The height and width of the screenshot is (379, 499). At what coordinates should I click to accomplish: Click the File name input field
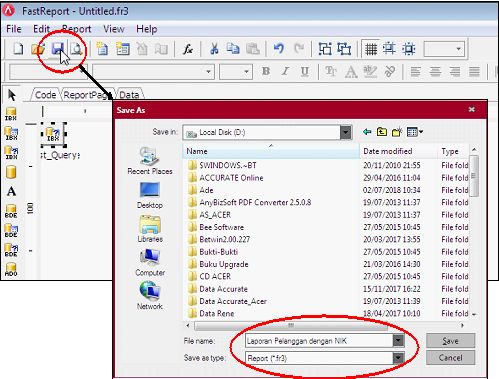coord(319,341)
